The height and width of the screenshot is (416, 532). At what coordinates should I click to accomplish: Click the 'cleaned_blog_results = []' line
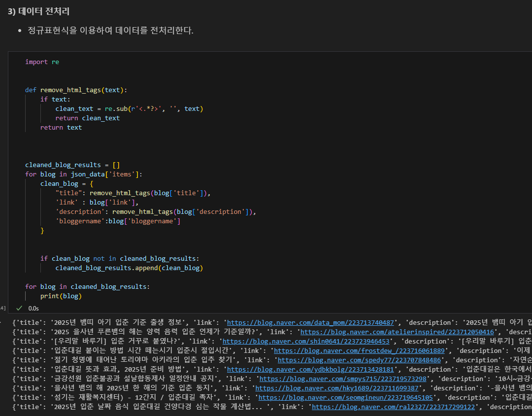tap(72, 165)
